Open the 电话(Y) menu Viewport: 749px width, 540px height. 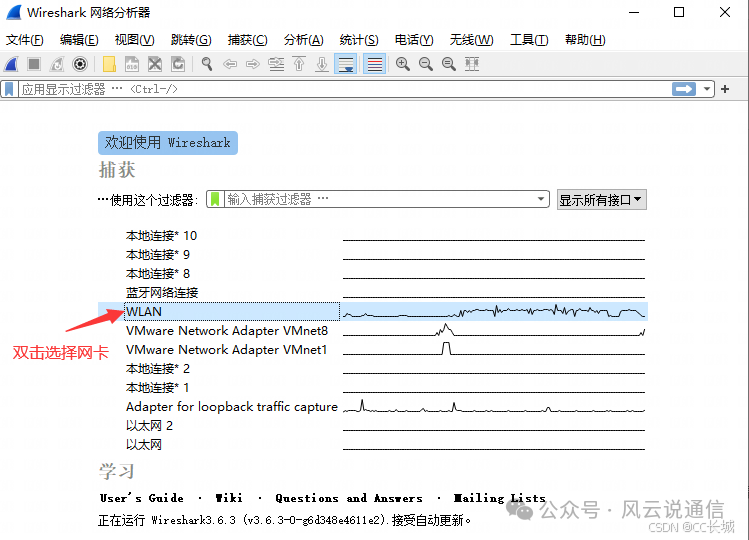point(414,40)
